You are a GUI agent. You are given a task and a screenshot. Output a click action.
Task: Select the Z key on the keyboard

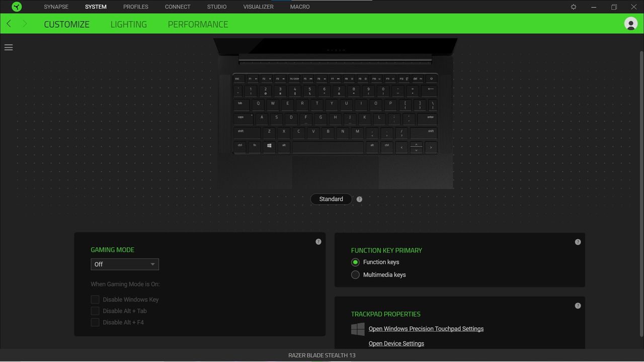(269, 133)
